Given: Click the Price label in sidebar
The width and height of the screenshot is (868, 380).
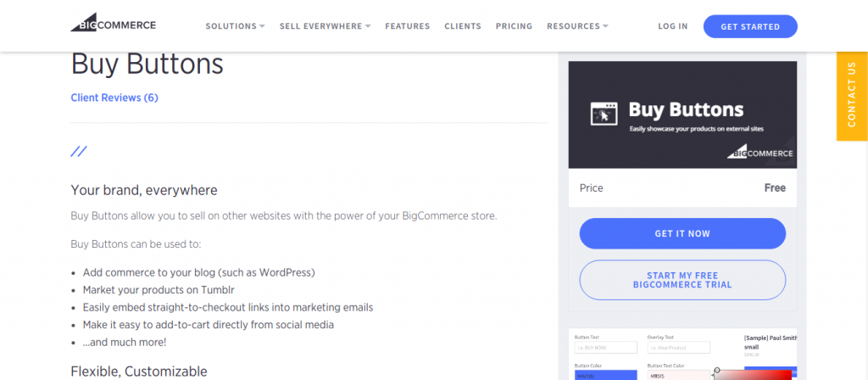Looking at the screenshot, I should click(x=591, y=188).
